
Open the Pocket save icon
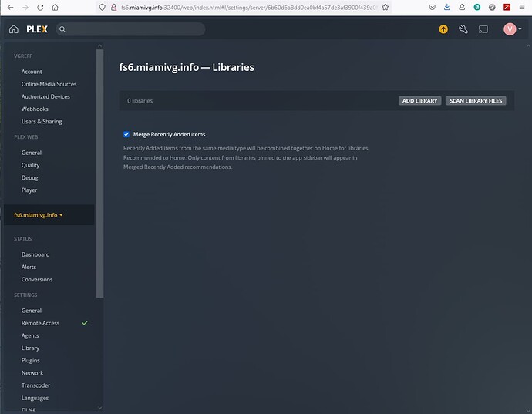(432, 7)
